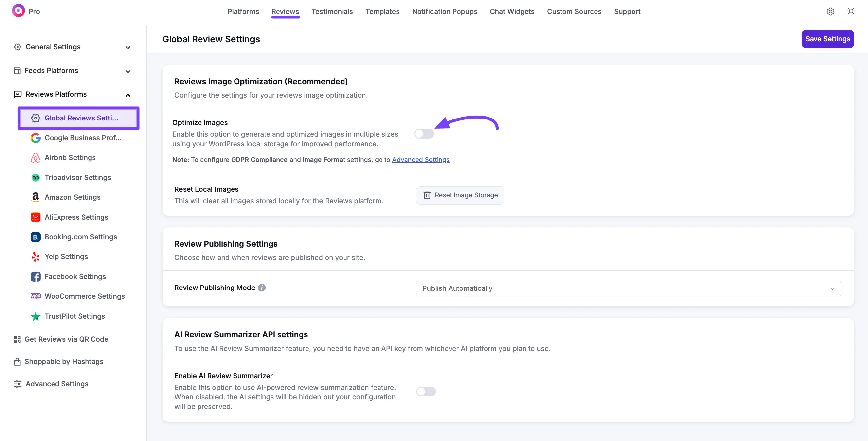
Task: Click the Reset Image Storage button
Action: [460, 195]
